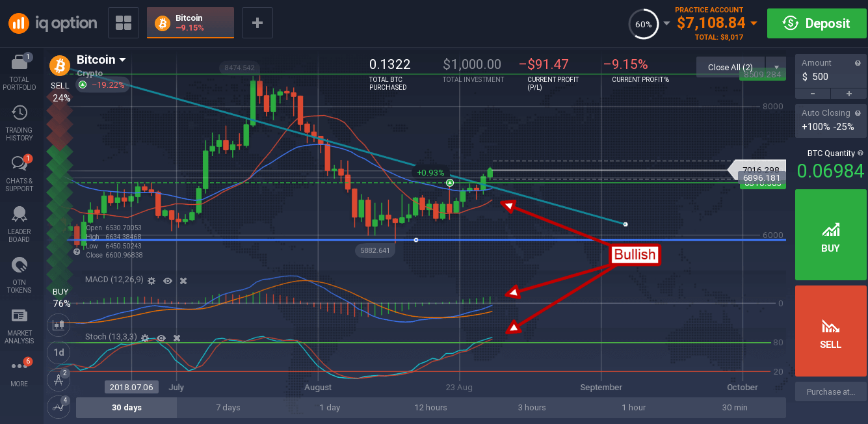Image resolution: width=868 pixels, height=424 pixels.
Task: Click the current profit value -$91.47
Action: tap(544, 64)
